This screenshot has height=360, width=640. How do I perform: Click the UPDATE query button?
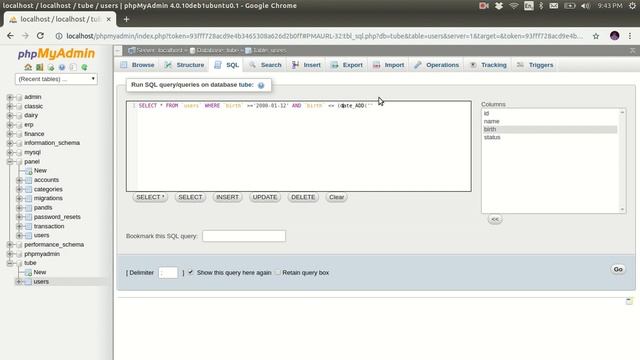click(265, 197)
